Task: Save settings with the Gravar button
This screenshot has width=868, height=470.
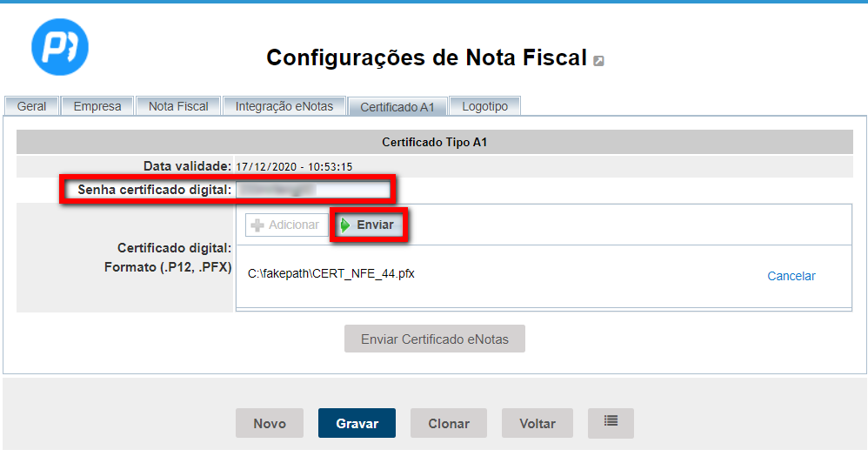Action: (x=357, y=424)
